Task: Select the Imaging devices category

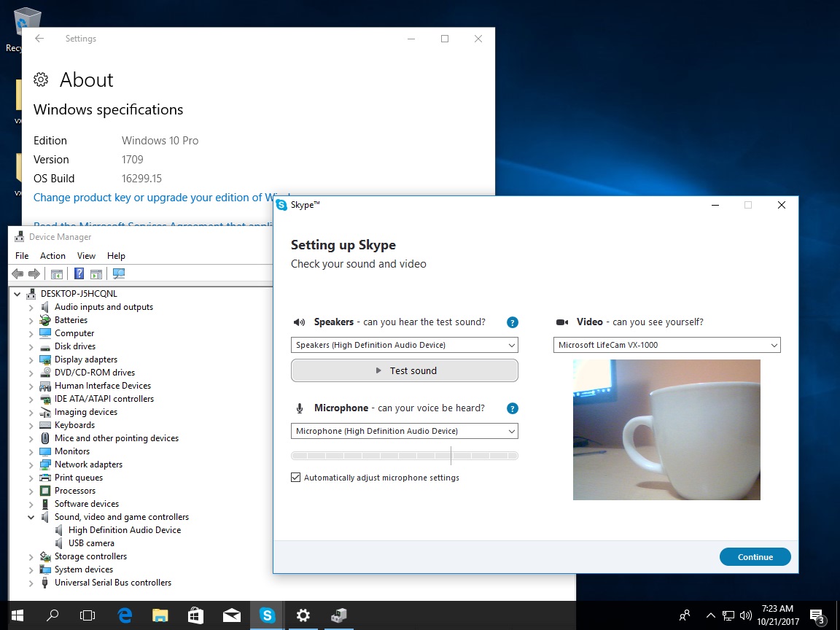Action: [86, 412]
